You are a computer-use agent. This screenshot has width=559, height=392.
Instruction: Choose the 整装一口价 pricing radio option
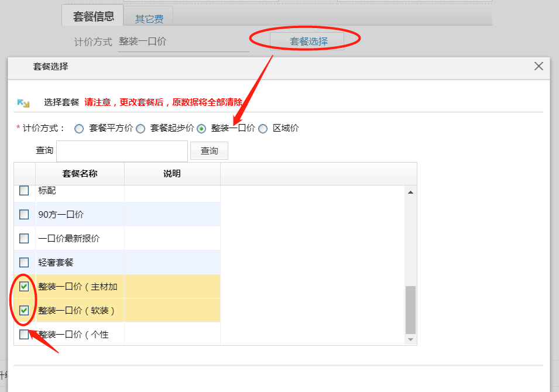(x=201, y=129)
